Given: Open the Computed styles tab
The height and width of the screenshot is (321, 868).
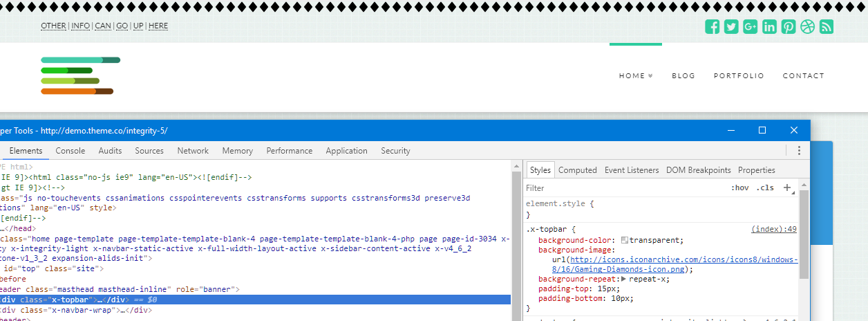Looking at the screenshot, I should point(577,170).
